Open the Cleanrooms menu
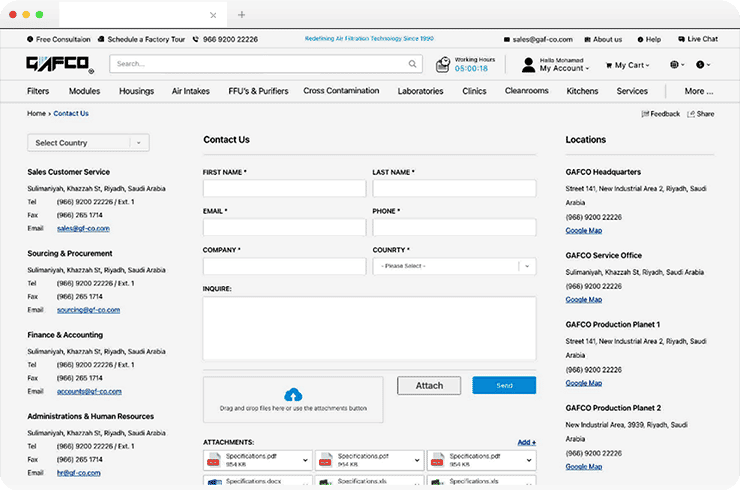This screenshot has height=490, width=740. [527, 91]
